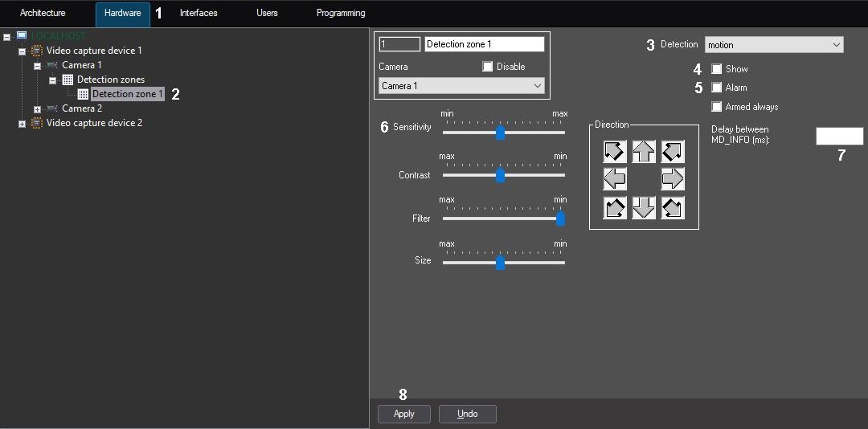This screenshot has width=868, height=429.
Task: Select the bottom-left diagonal direction arrow
Action: click(615, 207)
